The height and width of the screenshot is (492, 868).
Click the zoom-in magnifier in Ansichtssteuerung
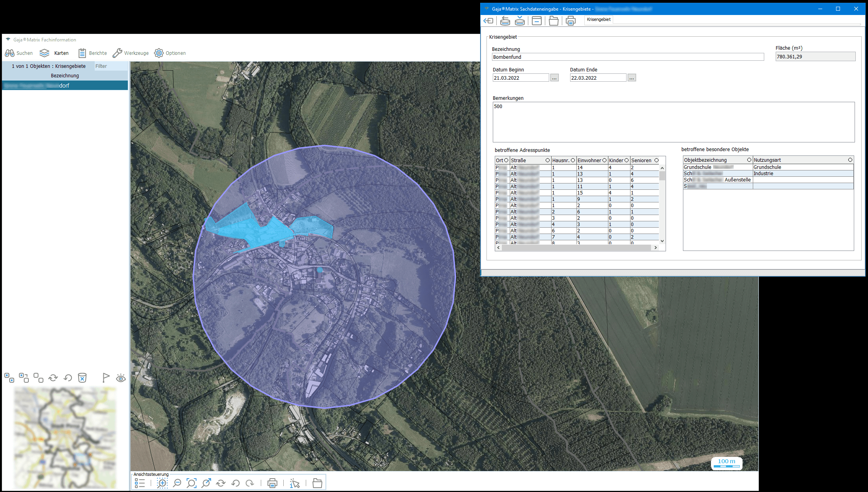point(162,483)
